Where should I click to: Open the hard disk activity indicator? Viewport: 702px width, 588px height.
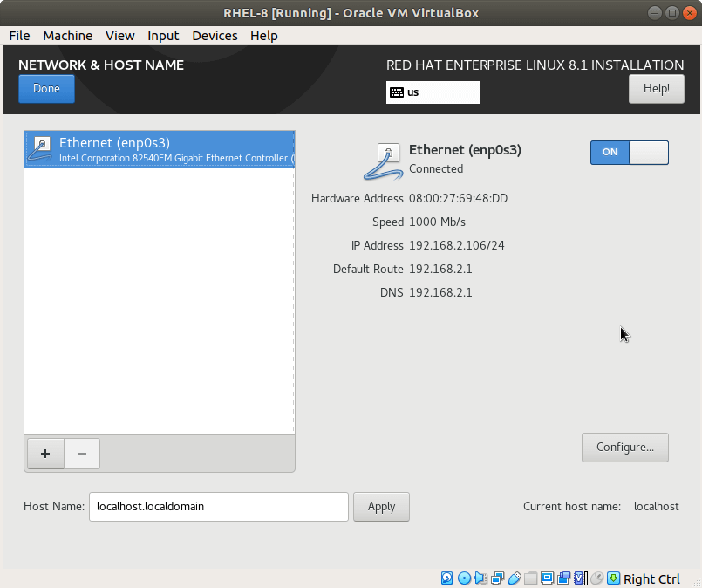pyautogui.click(x=446, y=578)
